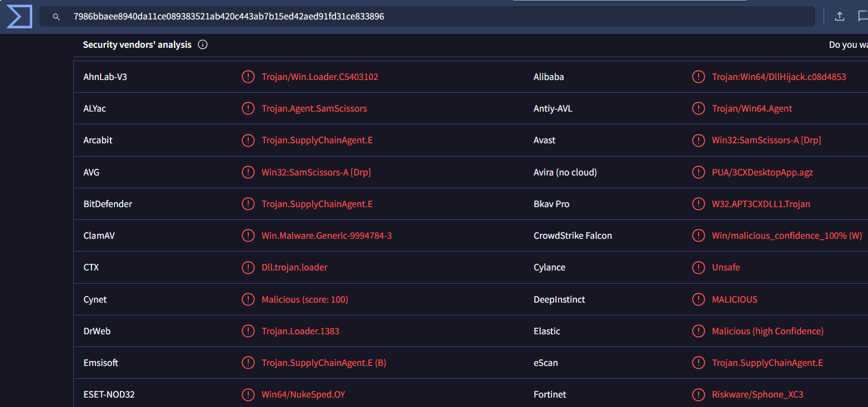Screen dimensions: 868x407
Task: Select DeepInstinct's MALICIOUS verdict text
Action: pyautogui.click(x=735, y=299)
